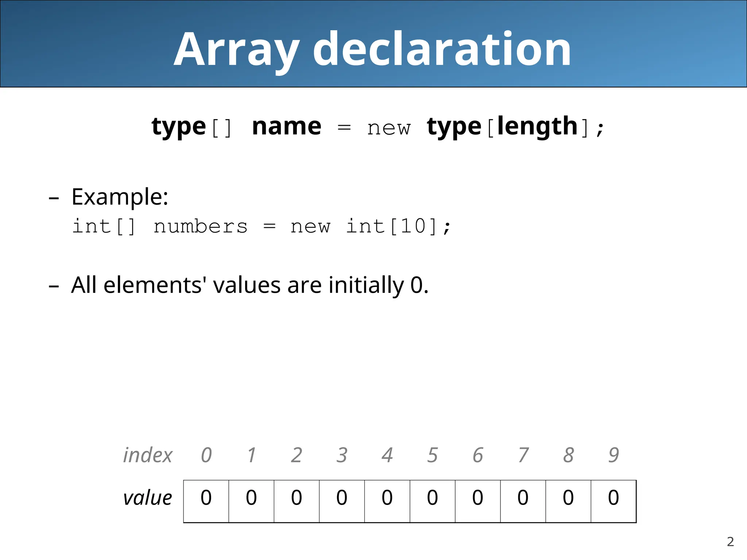Click the array cell under index 5

click(432, 501)
